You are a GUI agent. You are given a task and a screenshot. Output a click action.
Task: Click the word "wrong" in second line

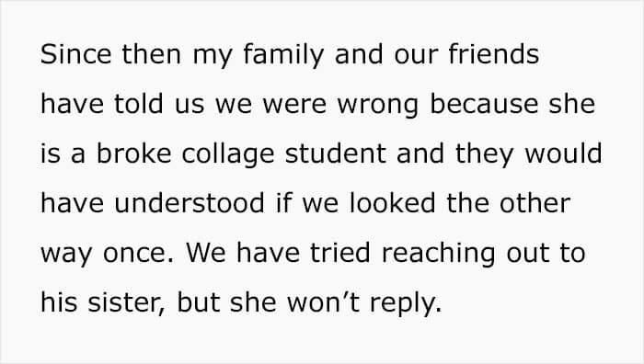[x=377, y=106]
